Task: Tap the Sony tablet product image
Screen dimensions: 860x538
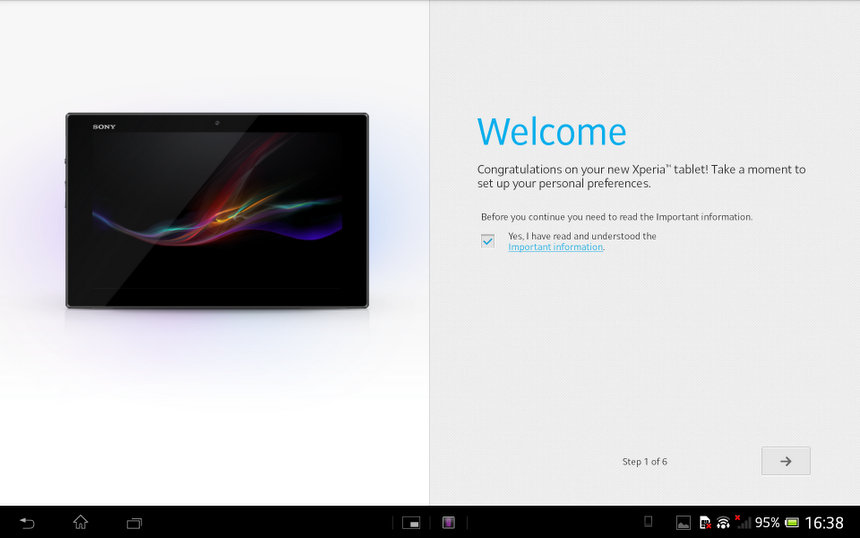Action: pos(217,211)
